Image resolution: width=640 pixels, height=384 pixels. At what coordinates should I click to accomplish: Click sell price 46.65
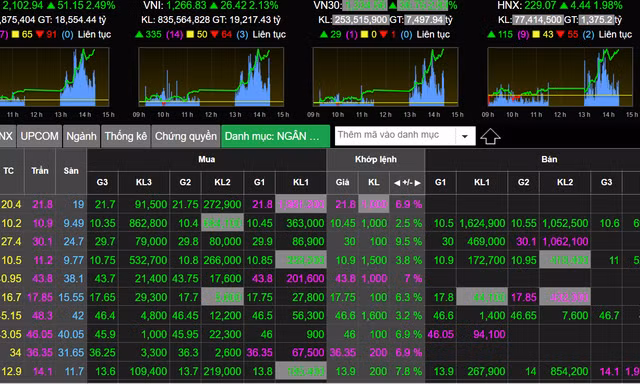point(524,316)
